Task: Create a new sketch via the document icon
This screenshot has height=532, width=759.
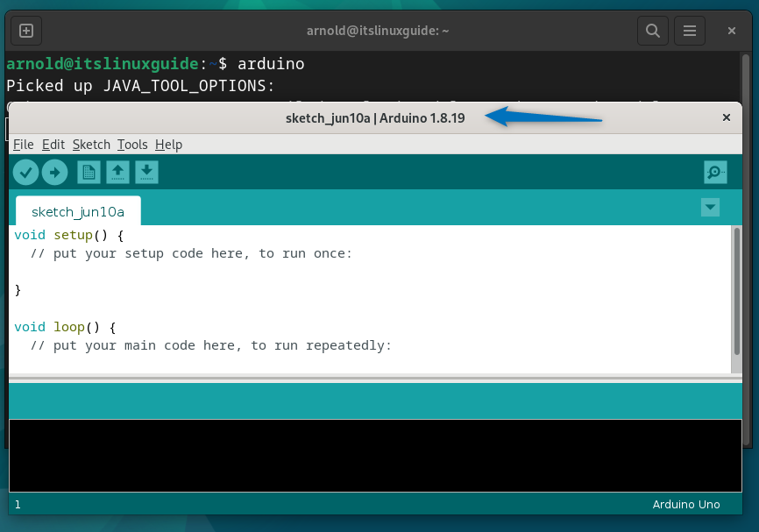Action: click(x=88, y=172)
